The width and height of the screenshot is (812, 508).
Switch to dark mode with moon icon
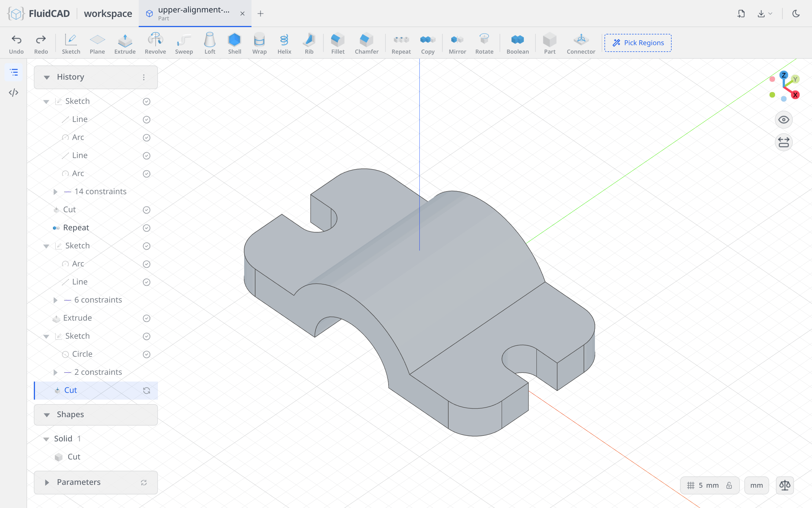796,14
